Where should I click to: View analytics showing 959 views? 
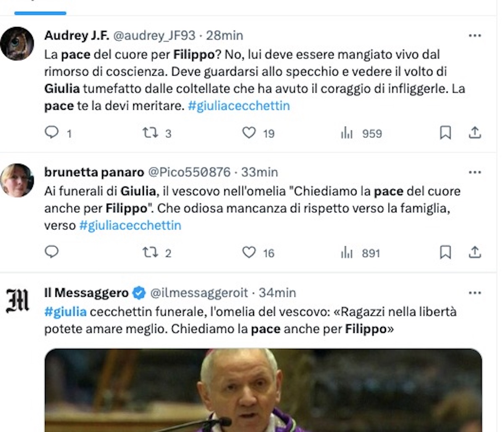coord(361,133)
